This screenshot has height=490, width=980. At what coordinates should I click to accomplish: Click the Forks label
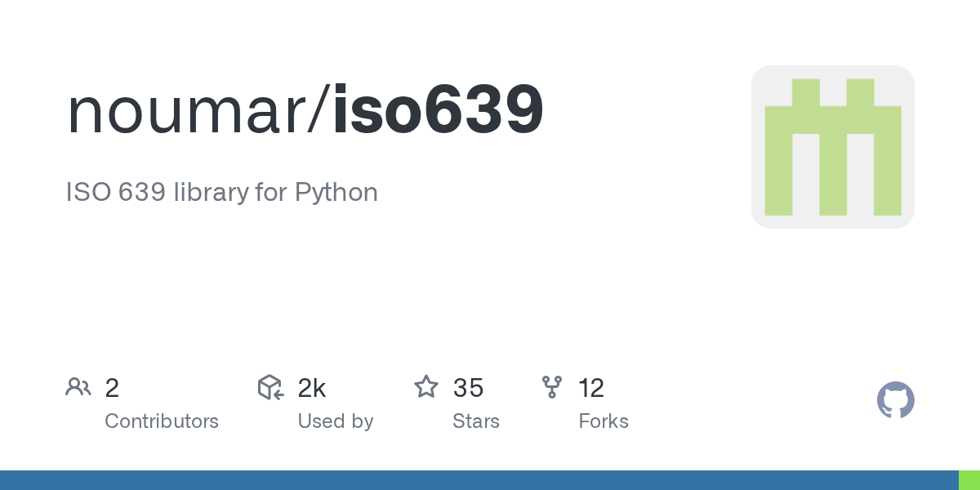click(604, 421)
